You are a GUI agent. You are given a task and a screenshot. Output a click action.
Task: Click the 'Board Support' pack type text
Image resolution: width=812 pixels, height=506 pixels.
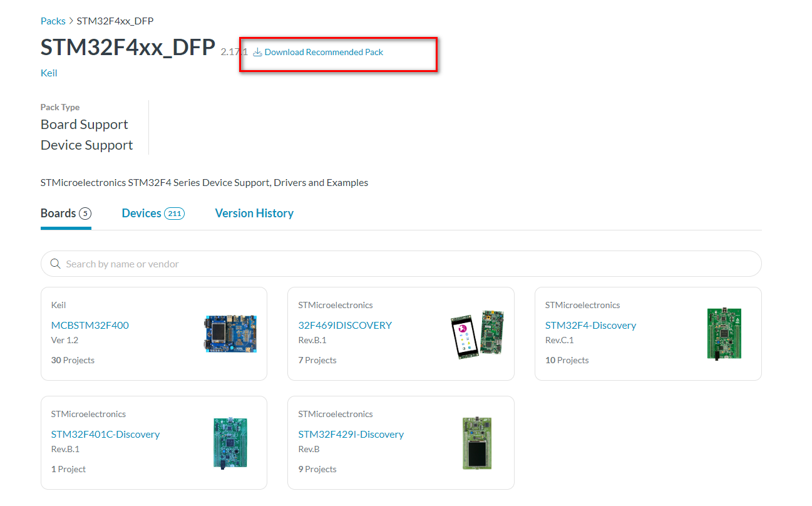pyautogui.click(x=85, y=125)
